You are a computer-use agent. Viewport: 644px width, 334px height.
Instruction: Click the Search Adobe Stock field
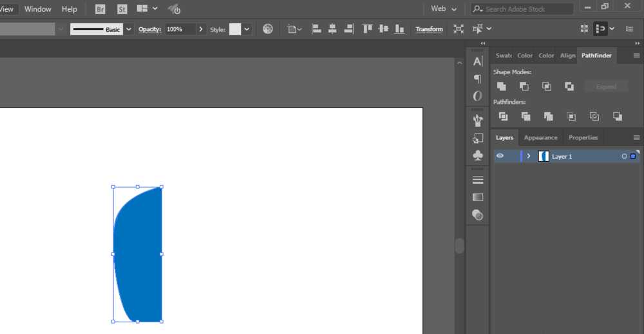[522, 9]
